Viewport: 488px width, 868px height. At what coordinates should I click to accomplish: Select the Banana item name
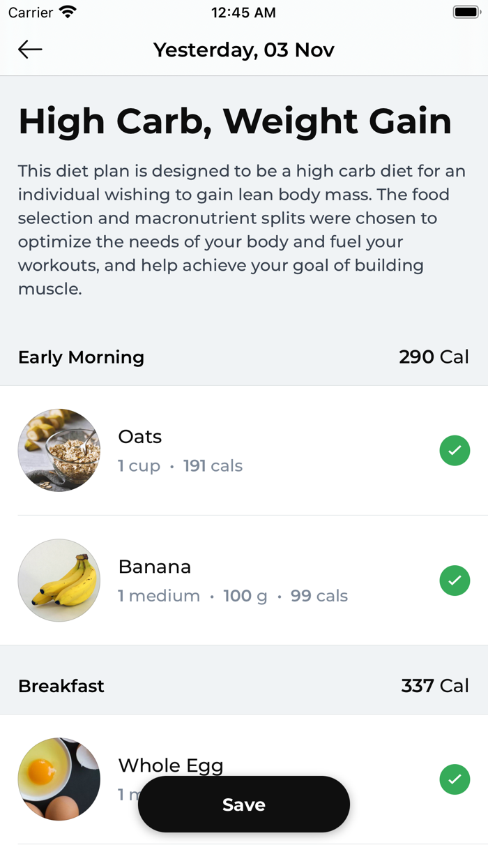[155, 567]
